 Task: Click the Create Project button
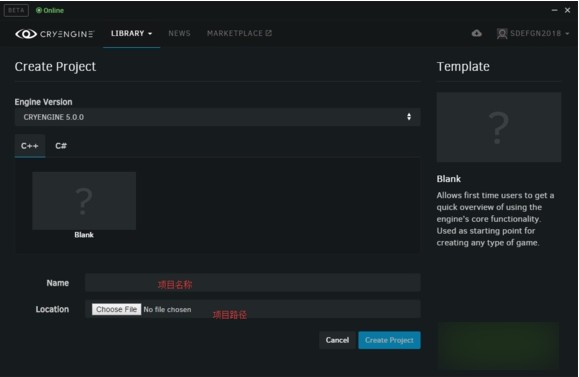[x=389, y=340]
